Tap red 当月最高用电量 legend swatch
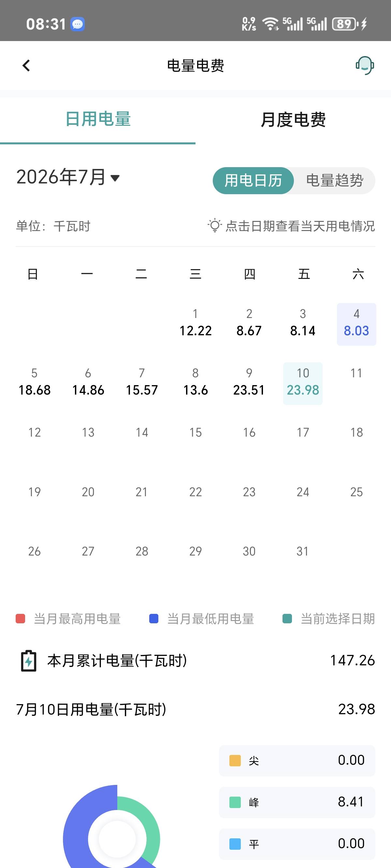Viewport: 391px width, 868px height. click(x=21, y=619)
